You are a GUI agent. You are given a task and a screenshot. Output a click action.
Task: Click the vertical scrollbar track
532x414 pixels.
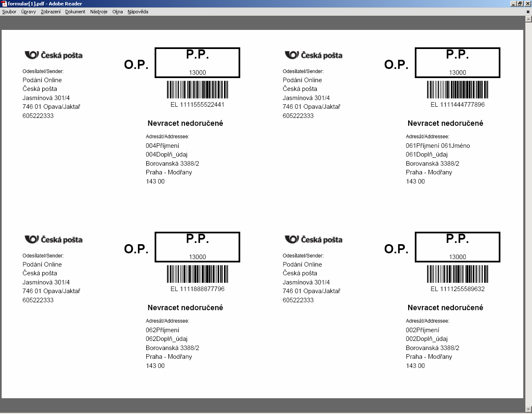click(x=528, y=208)
